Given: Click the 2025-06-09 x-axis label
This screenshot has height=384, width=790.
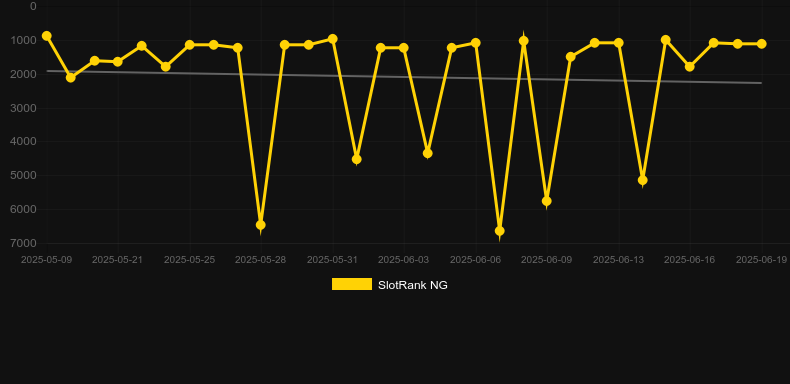Looking at the screenshot, I should pos(547,260).
